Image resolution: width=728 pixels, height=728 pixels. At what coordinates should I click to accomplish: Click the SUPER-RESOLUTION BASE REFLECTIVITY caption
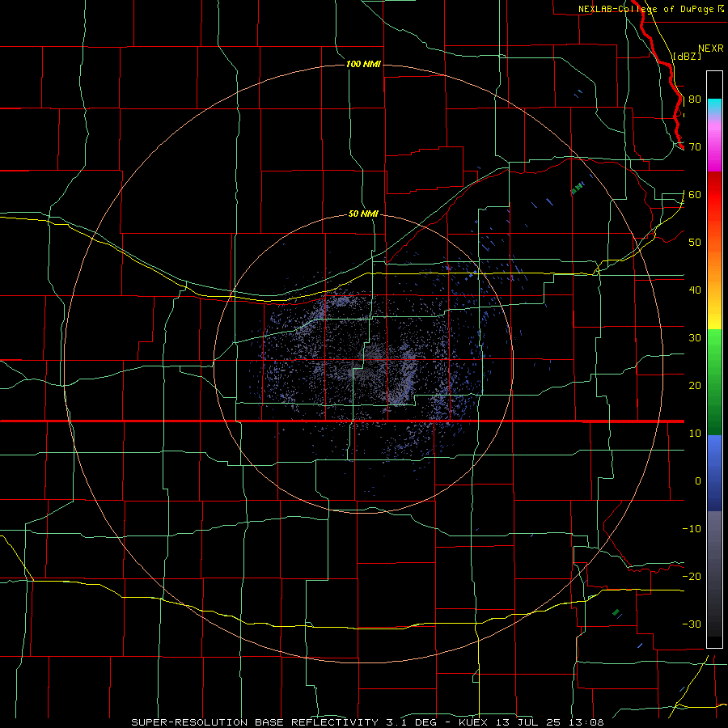256,722
